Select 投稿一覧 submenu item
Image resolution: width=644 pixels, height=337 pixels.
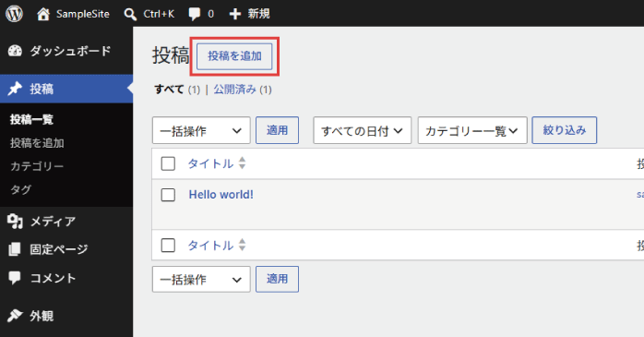[31, 120]
